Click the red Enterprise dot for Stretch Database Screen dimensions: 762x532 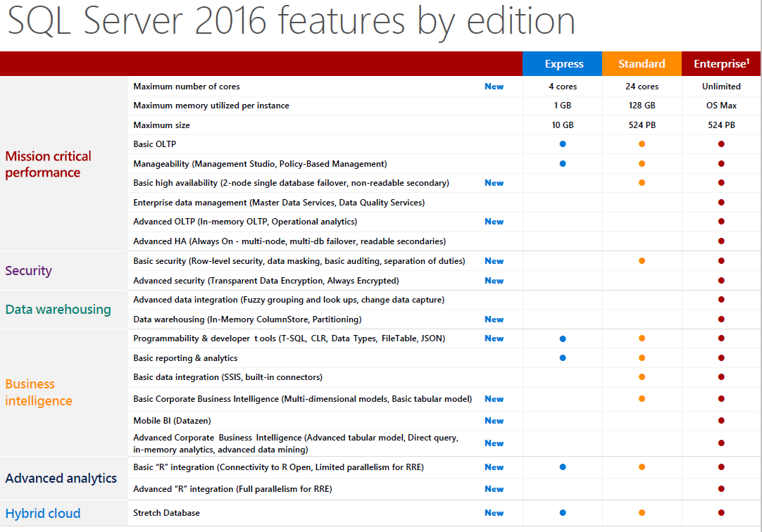coord(720,513)
